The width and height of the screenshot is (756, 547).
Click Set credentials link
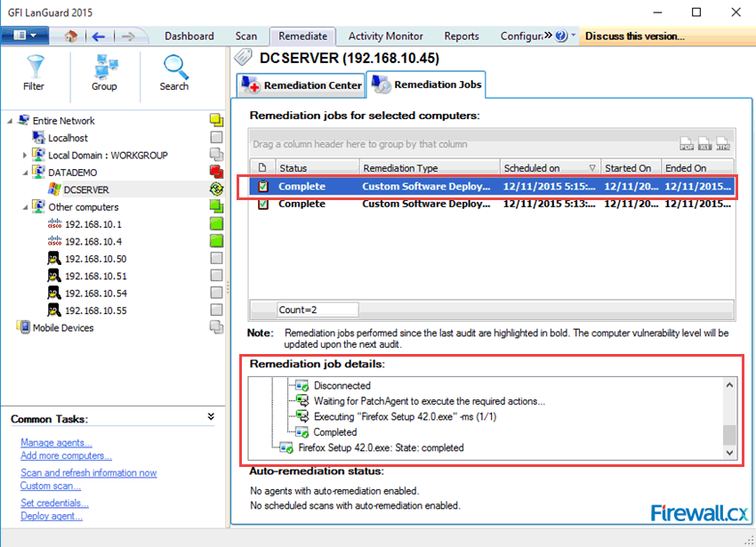[x=54, y=503]
